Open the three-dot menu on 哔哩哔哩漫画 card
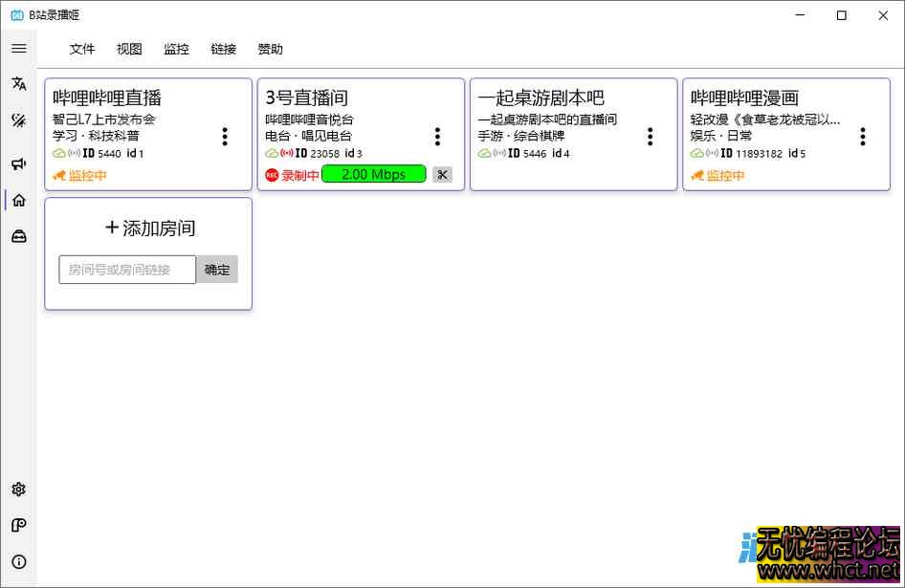 point(862,137)
